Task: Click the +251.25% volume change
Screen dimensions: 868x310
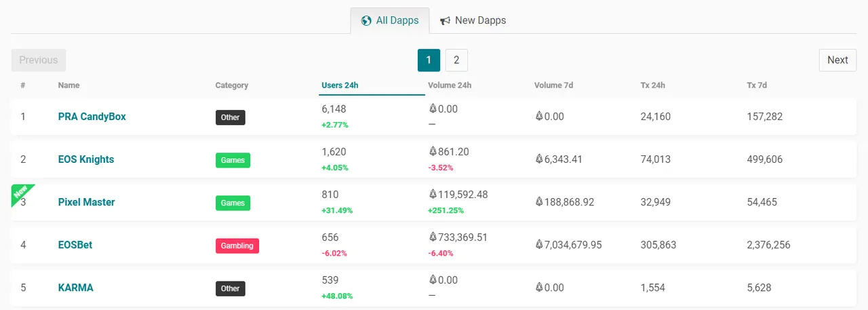Action: click(x=446, y=210)
